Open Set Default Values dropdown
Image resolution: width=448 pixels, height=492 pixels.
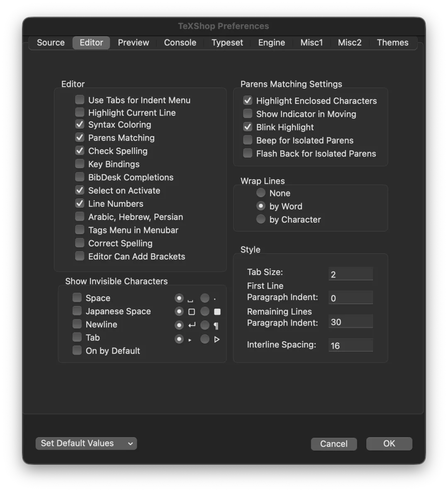(x=86, y=443)
